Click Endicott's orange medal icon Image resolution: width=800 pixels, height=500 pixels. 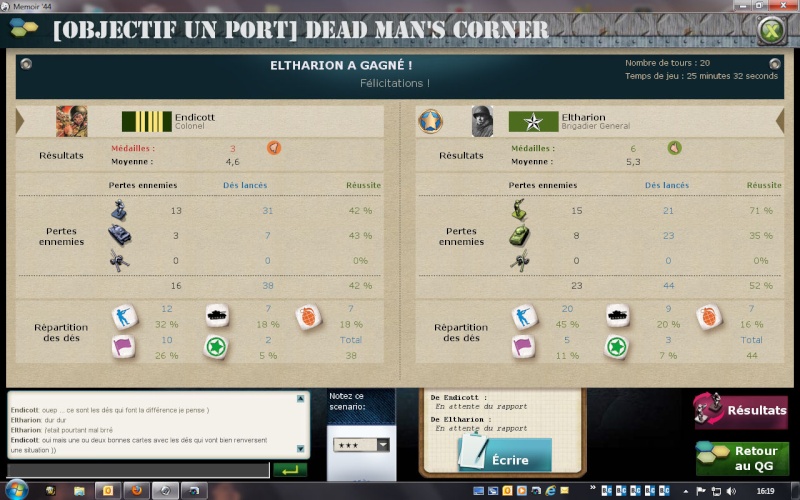pos(274,148)
